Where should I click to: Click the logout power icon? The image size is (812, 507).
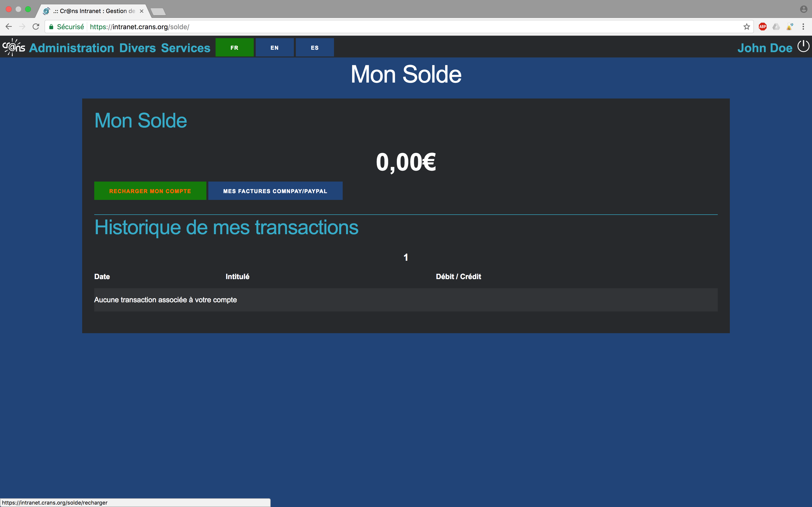803,47
